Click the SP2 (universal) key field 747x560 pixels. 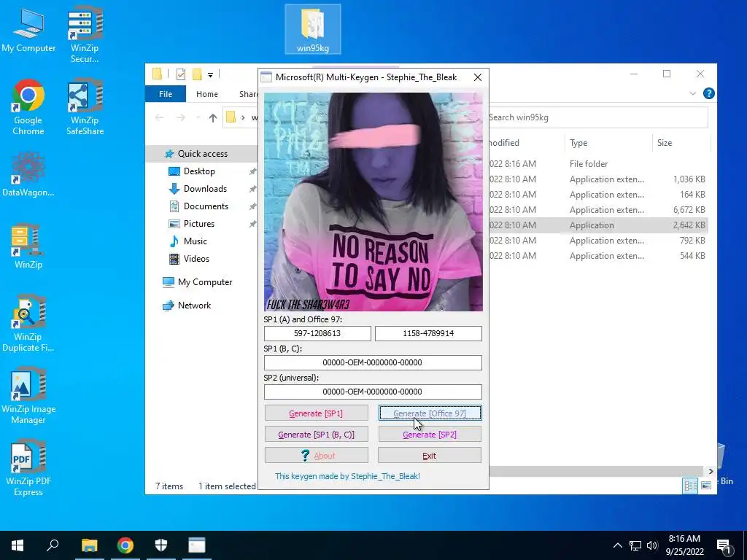pos(373,392)
